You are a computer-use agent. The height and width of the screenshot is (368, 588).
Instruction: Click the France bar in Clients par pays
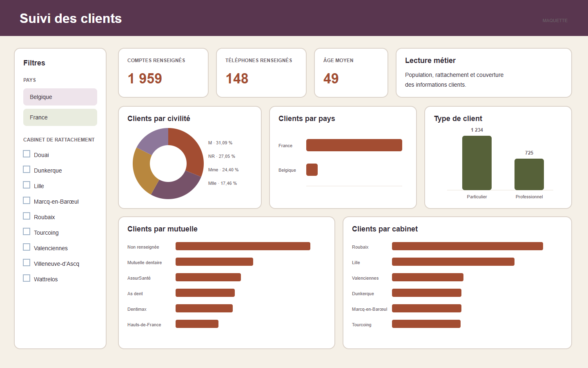point(354,145)
